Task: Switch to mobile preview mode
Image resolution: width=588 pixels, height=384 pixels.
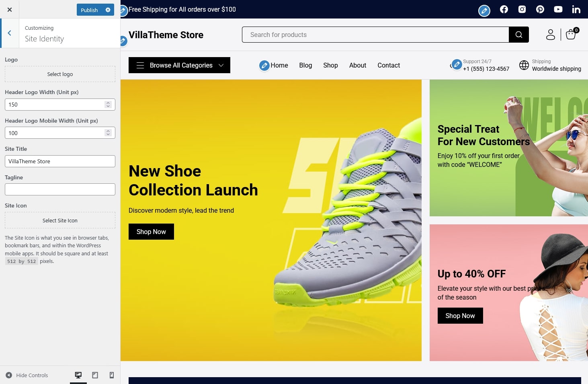Action: [112, 375]
